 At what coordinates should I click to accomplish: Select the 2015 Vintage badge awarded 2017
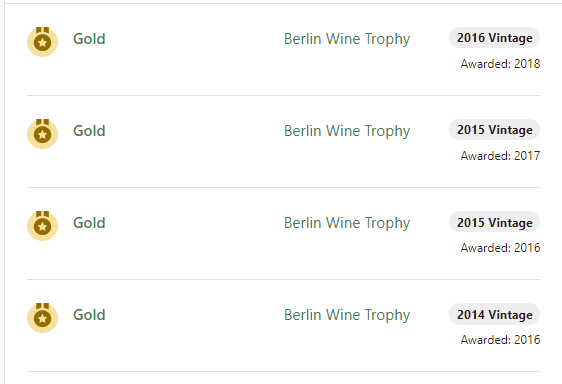point(495,130)
